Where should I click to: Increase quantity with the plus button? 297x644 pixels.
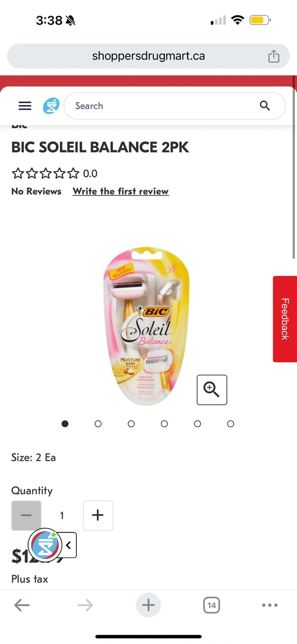[x=98, y=516]
